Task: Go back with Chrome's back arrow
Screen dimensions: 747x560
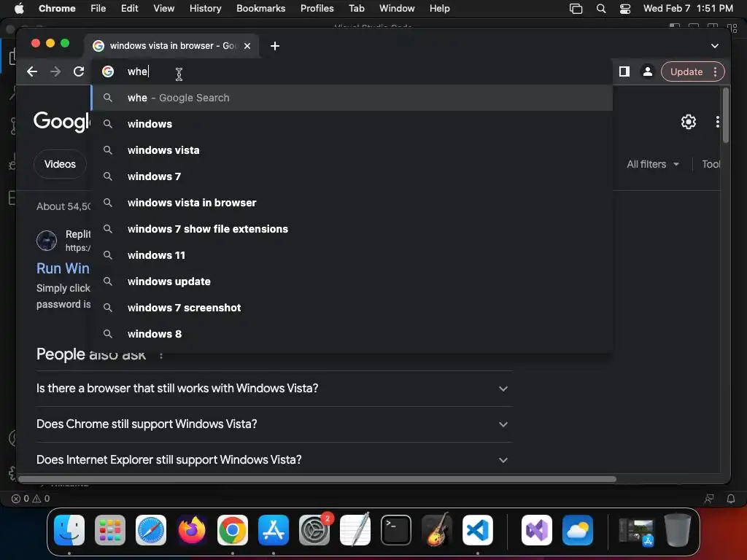Action: 32,71
